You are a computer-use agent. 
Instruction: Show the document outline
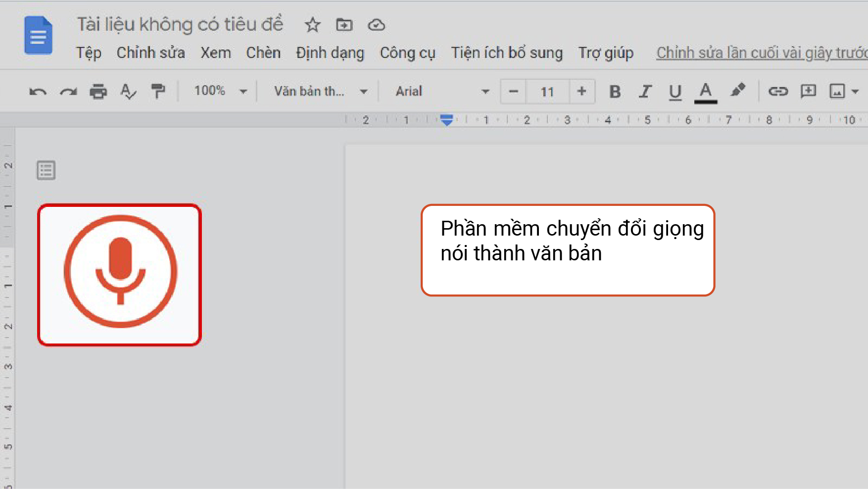coord(46,170)
